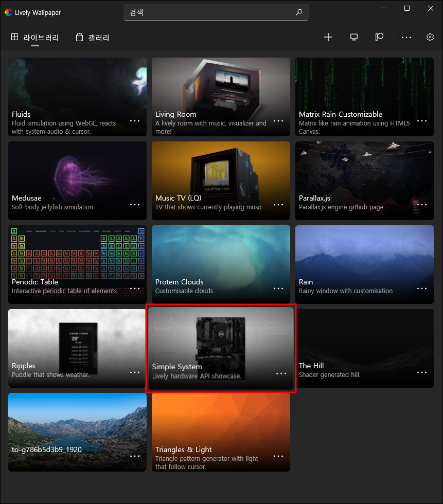Select the Protein Clouds wallpaper
Screen dimensions: 443x504
[x=221, y=264]
